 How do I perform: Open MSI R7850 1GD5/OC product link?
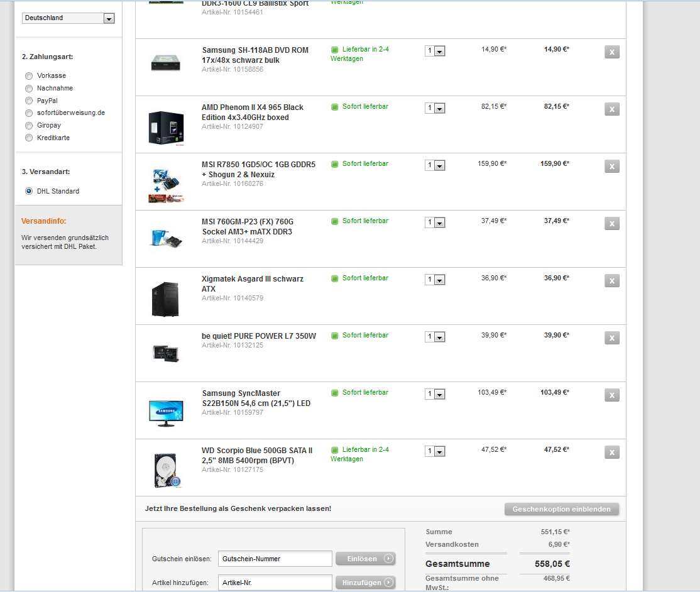pyautogui.click(x=258, y=169)
